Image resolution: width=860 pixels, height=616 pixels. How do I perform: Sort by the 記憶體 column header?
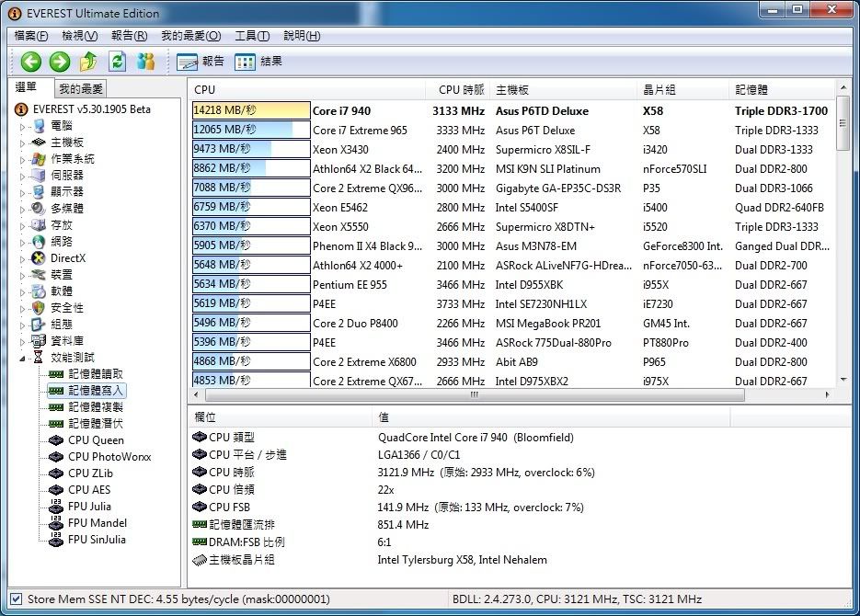[782, 90]
